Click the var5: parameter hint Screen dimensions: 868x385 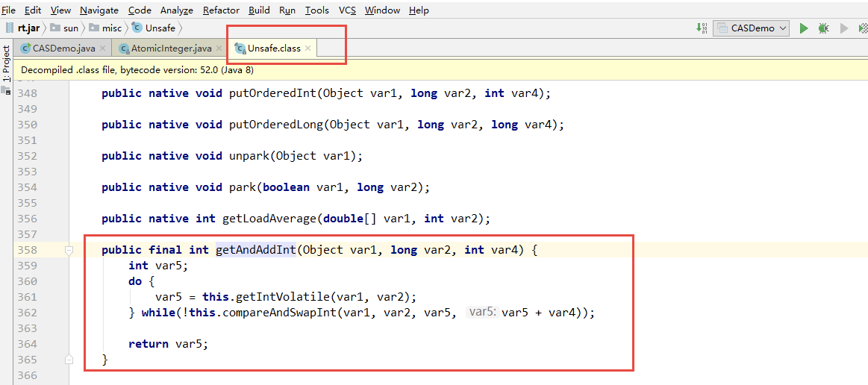click(x=482, y=313)
